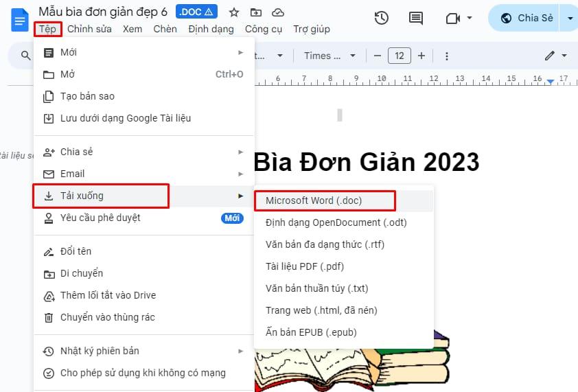Screen dimensions: 578x392
Task: Choose Lưu dưới dạng Google Tài liệu
Action: click(x=143, y=118)
